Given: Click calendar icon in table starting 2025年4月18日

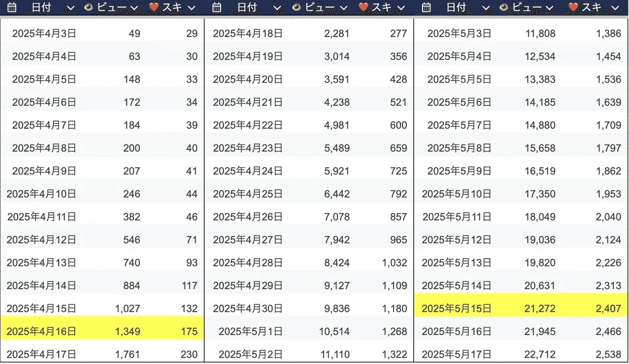Looking at the screenshot, I should pyautogui.click(x=217, y=7).
